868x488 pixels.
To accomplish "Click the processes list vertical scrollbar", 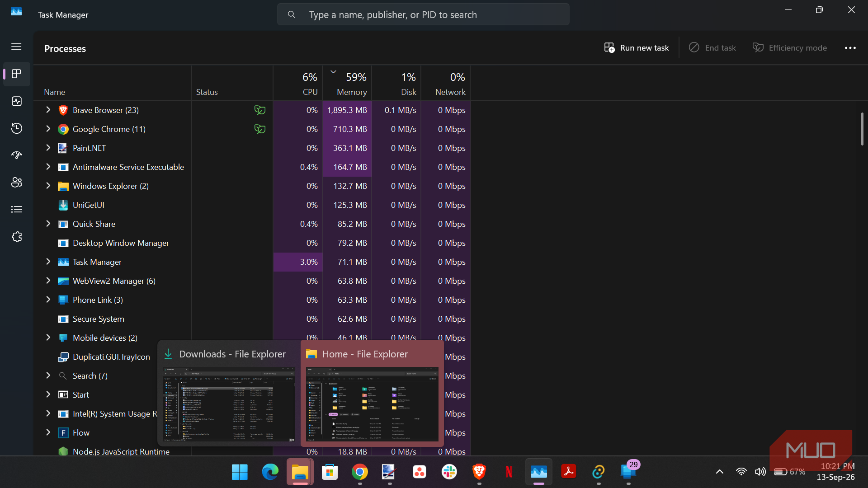I will coord(862,129).
